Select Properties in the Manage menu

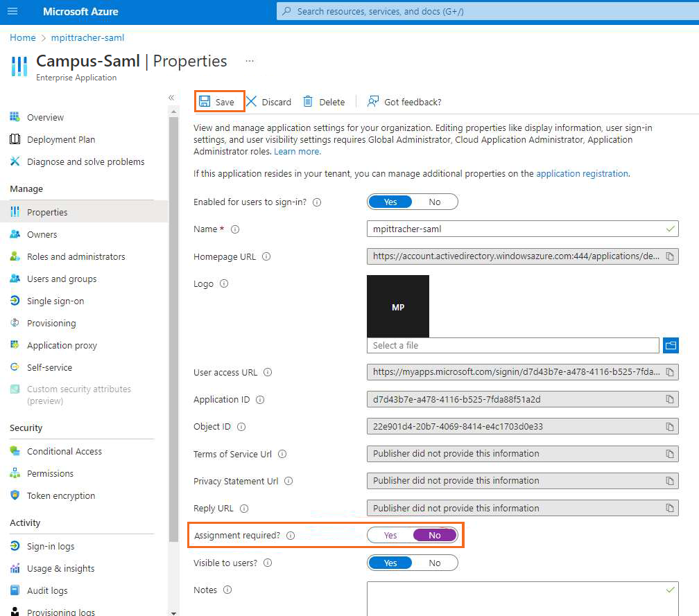tap(85, 212)
